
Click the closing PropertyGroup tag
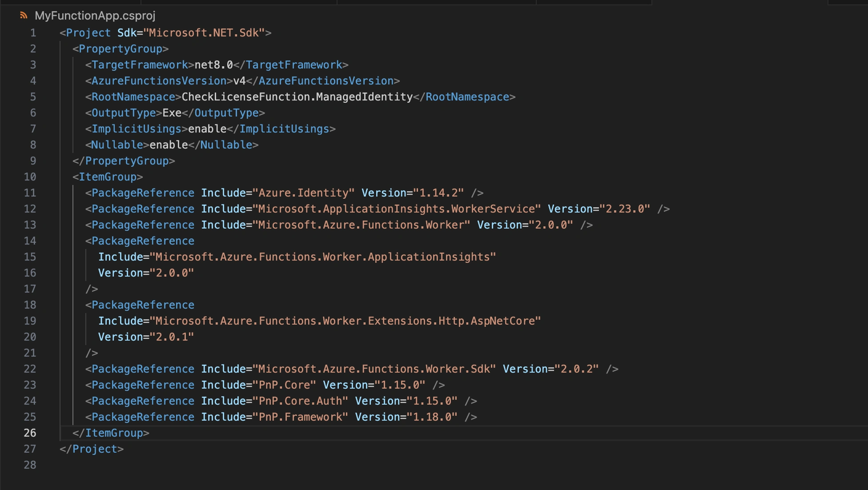coord(124,161)
